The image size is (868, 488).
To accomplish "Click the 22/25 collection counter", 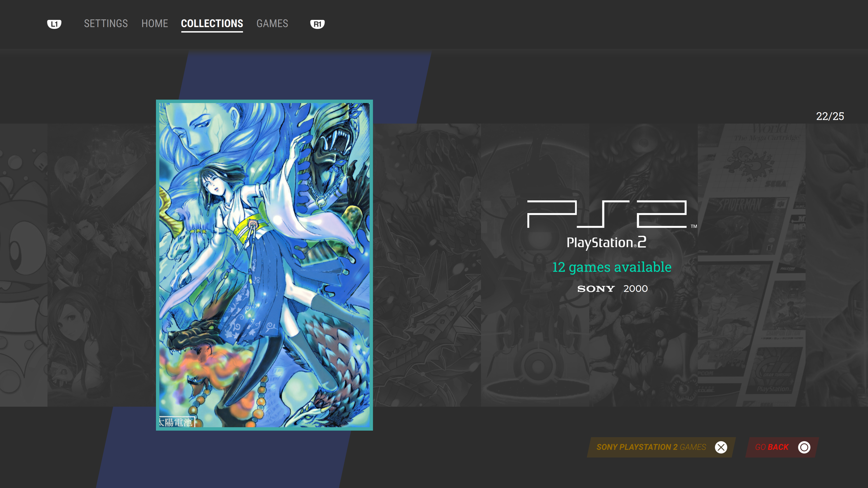I will pos(830,116).
